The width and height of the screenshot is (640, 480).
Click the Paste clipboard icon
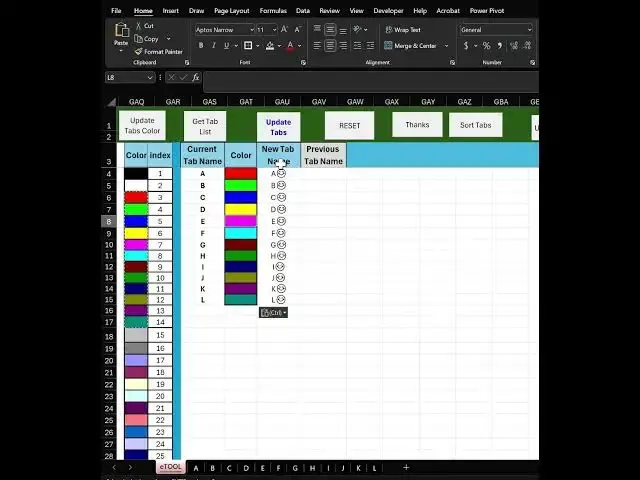point(121,31)
